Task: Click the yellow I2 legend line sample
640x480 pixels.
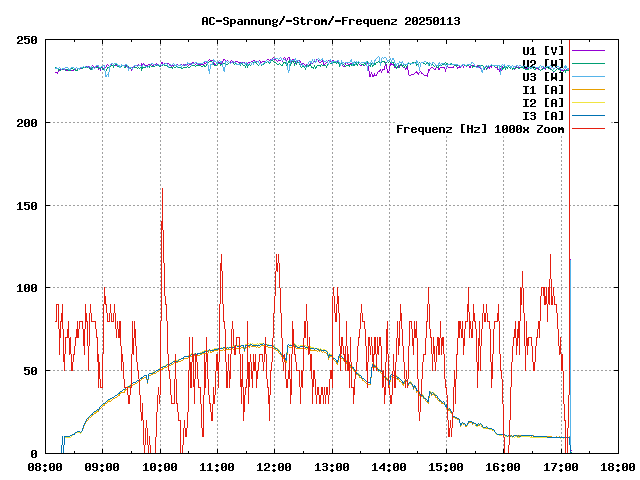Action: click(x=589, y=102)
